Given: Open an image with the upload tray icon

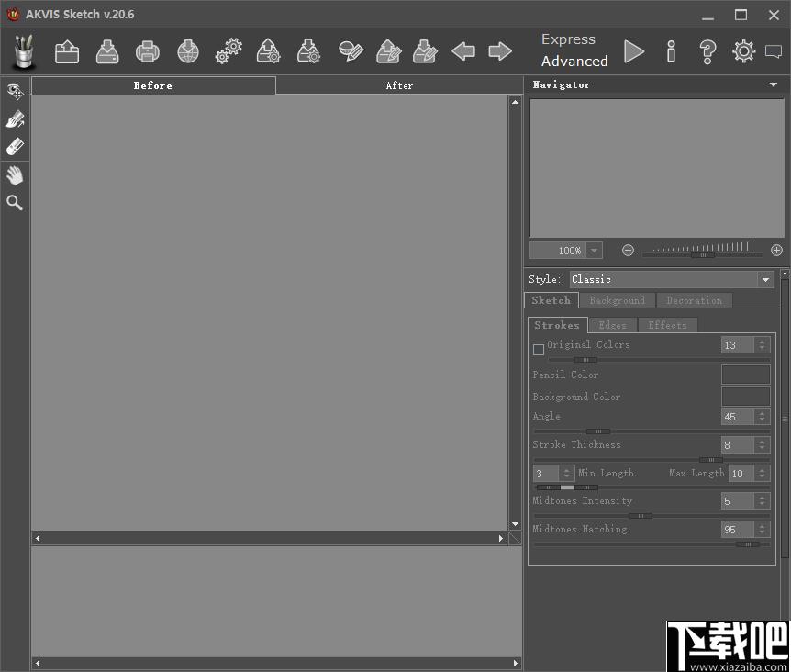Looking at the screenshot, I should coord(67,51).
